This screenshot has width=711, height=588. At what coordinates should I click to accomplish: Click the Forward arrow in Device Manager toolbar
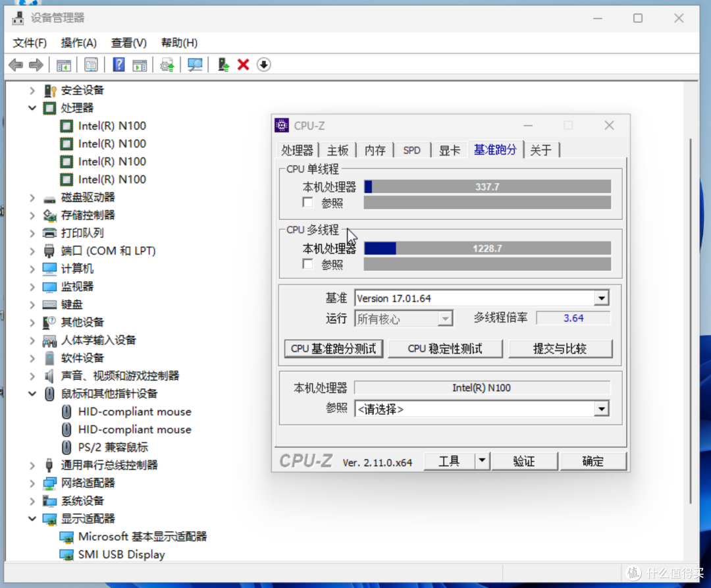(36, 65)
